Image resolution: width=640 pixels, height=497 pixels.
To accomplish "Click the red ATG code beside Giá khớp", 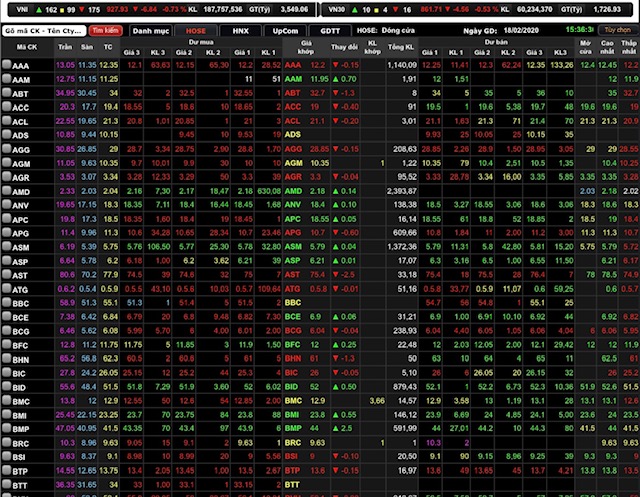I will tap(292, 289).
